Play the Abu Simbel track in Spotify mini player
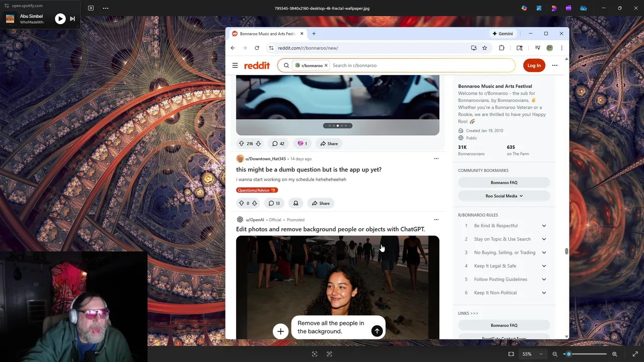This screenshot has width=644, height=362. click(60, 19)
